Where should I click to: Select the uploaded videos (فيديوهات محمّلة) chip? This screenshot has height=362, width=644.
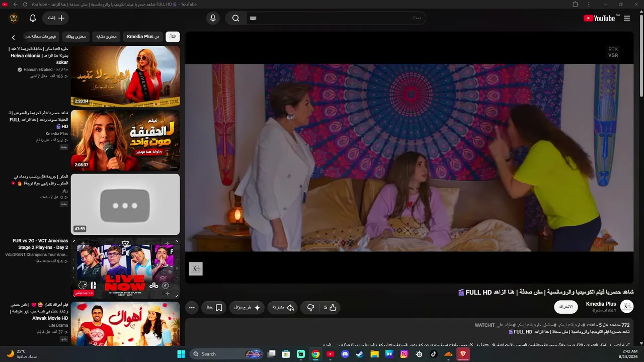(41, 37)
